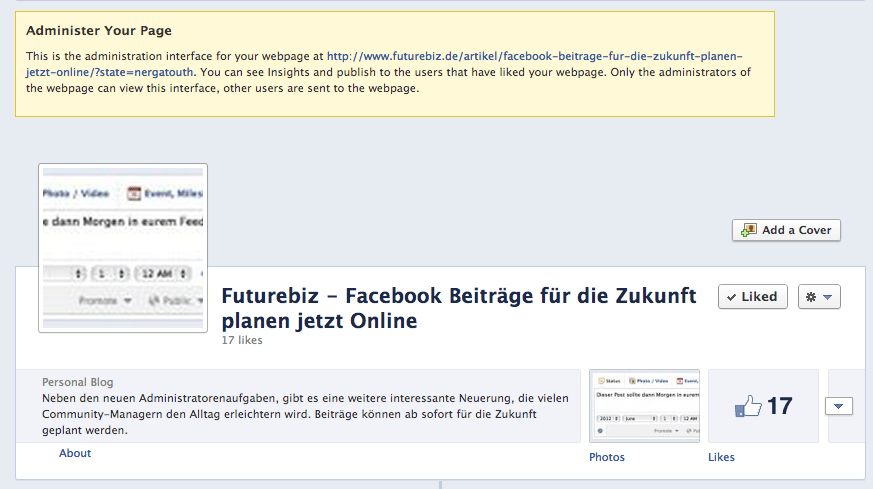Click the page profile picture thumbnail
The height and width of the screenshot is (489, 873).
tap(123, 248)
